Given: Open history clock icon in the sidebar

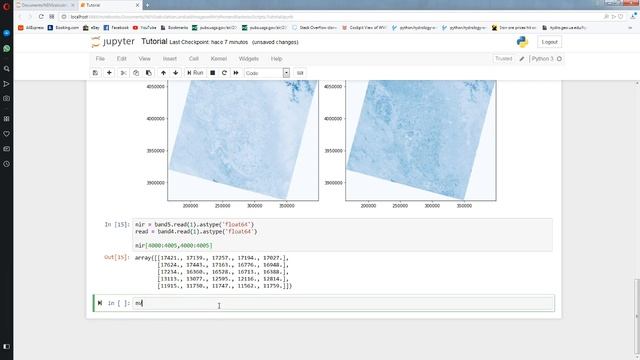Looking at the screenshot, I should [7, 164].
